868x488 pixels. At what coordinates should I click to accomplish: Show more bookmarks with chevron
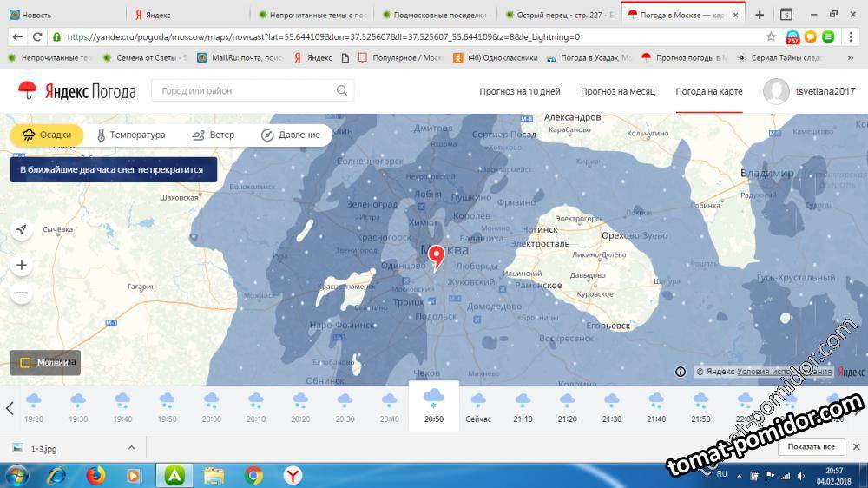[x=851, y=57]
